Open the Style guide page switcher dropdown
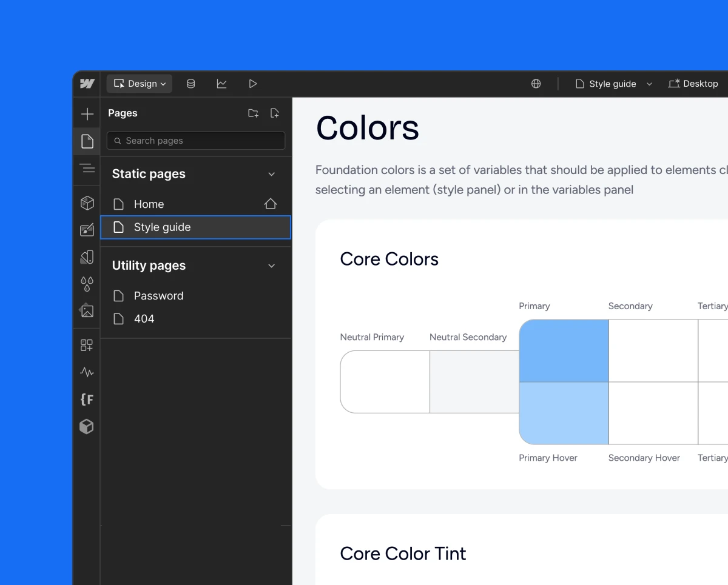This screenshot has height=585, width=728. pyautogui.click(x=613, y=84)
